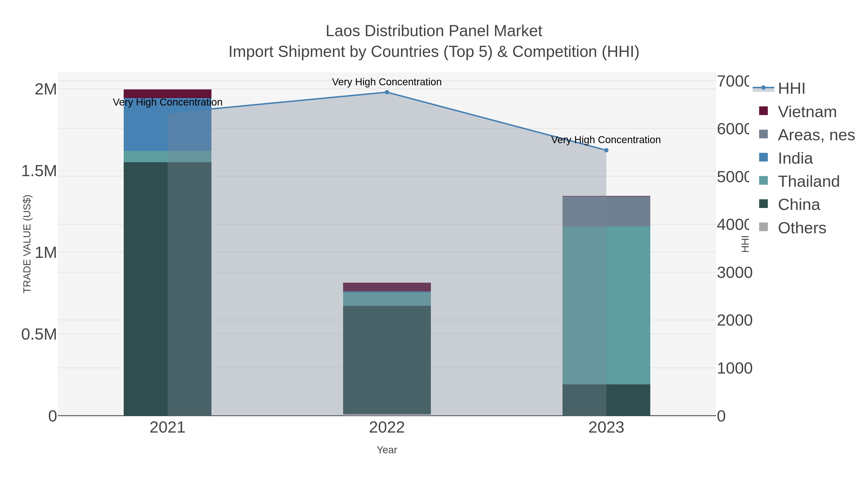The width and height of the screenshot is (868, 488).
Task: Click the 1.5M tick on trade value axis
Action: (39, 171)
